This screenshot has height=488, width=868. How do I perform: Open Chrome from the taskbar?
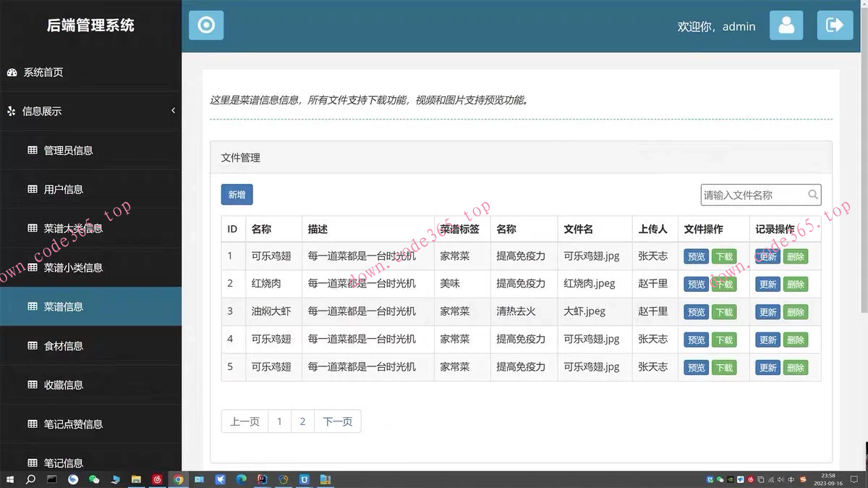(178, 479)
